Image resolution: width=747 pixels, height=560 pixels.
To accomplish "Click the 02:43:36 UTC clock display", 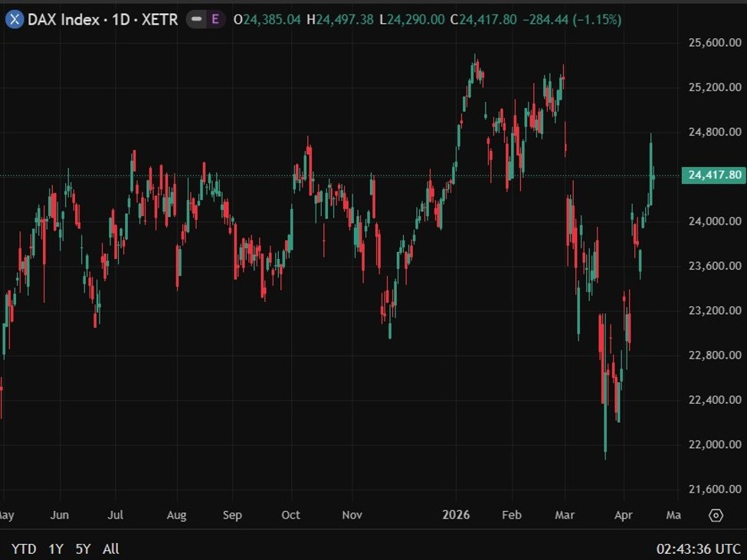I will (x=697, y=549).
